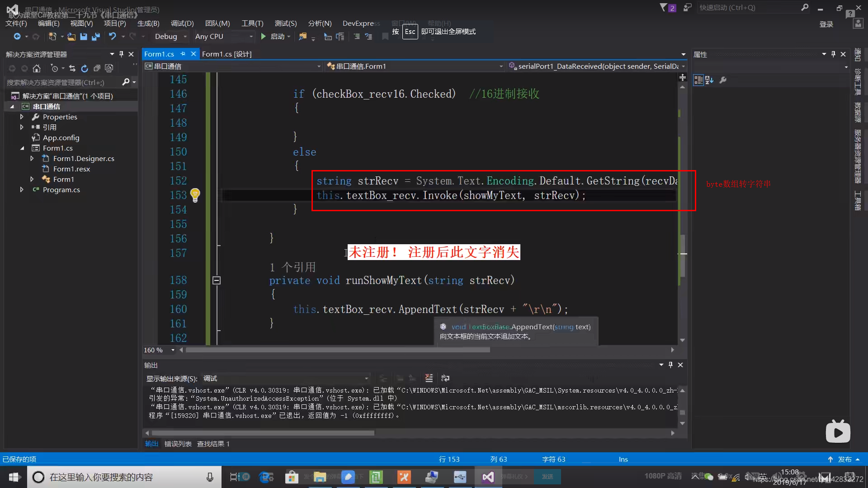Viewport: 868px width, 488px height.
Task: Open the 生成(B) menu
Action: [148, 23]
